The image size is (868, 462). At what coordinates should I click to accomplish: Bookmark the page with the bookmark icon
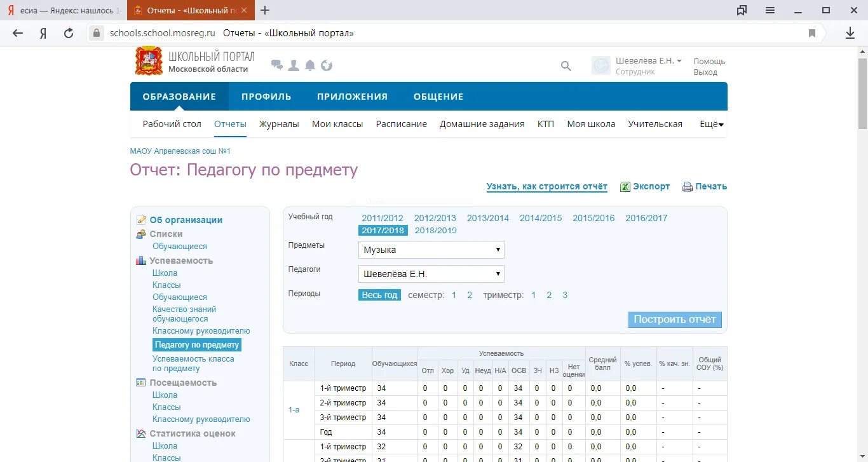point(812,34)
